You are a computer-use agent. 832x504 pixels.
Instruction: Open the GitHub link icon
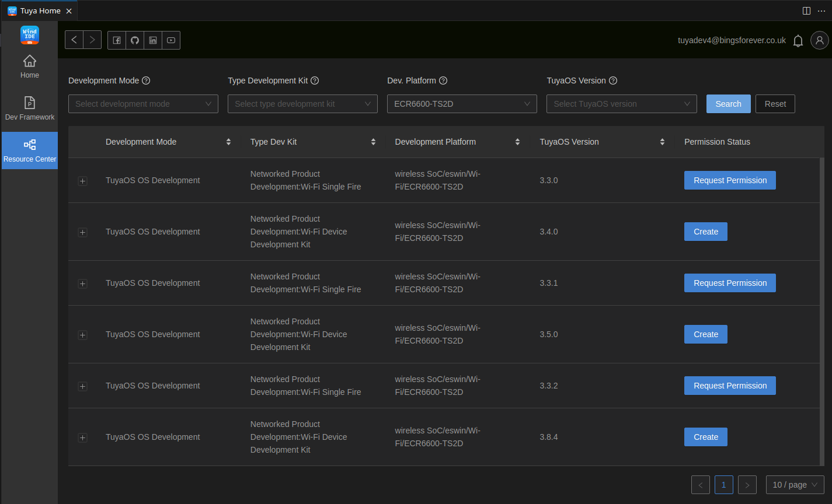click(x=135, y=40)
